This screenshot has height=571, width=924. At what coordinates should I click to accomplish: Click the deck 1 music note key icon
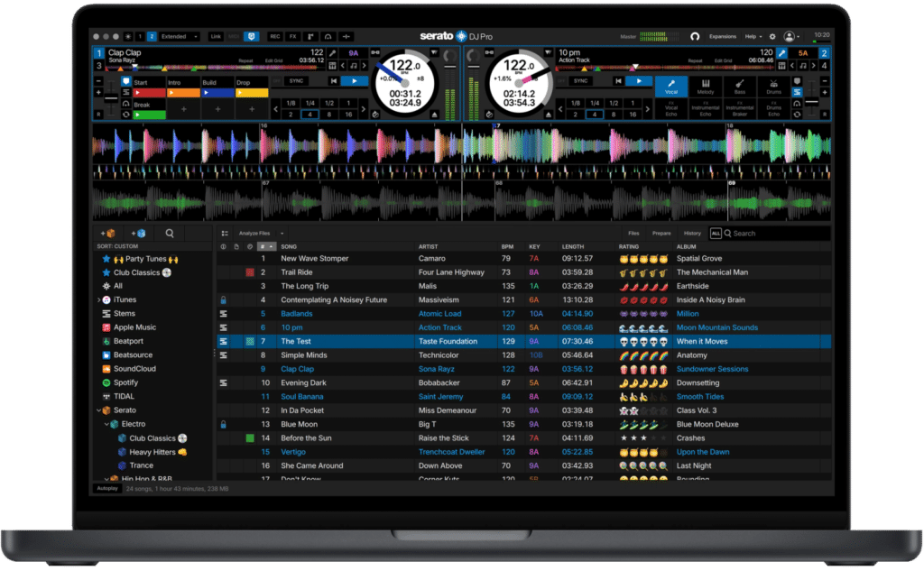click(354, 66)
